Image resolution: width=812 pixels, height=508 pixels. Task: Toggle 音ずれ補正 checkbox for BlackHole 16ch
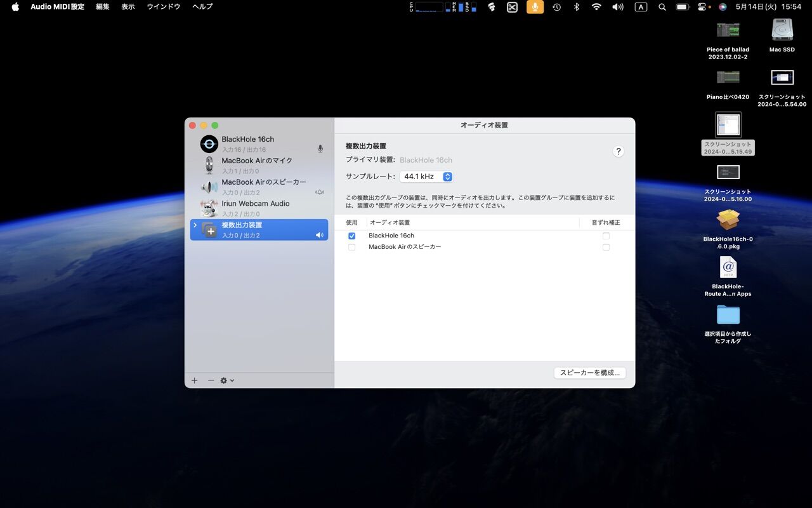606,236
